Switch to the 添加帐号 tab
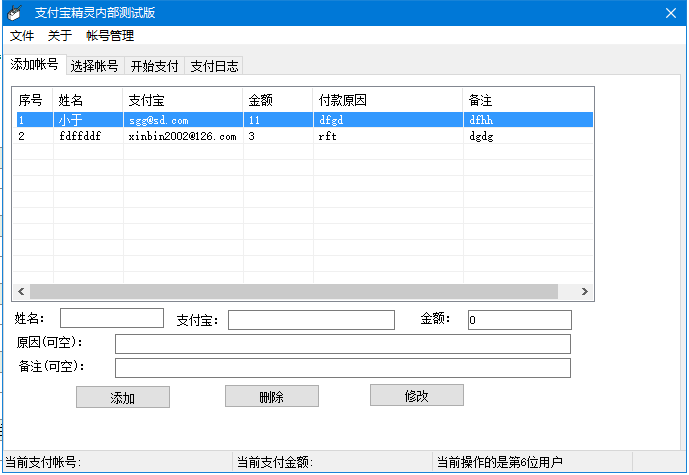Screen dimensions: 689x475 click(x=35, y=65)
